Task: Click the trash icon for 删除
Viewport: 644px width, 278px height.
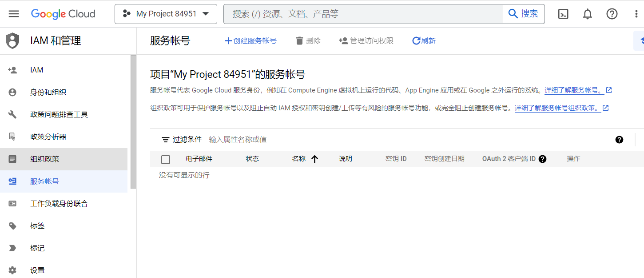Action: pos(299,40)
